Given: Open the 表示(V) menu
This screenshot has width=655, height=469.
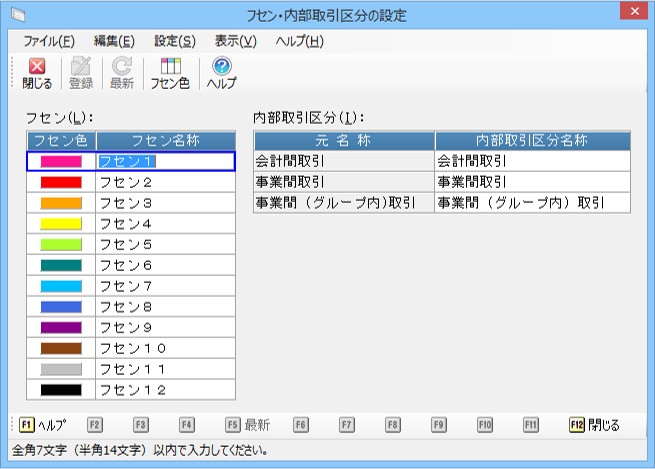Looking at the screenshot, I should click(x=235, y=41).
